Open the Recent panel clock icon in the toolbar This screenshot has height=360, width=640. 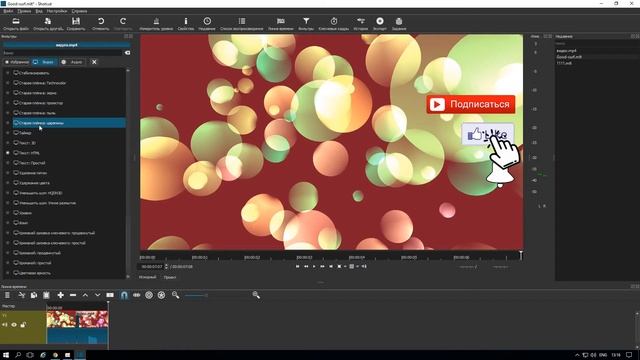tap(207, 21)
